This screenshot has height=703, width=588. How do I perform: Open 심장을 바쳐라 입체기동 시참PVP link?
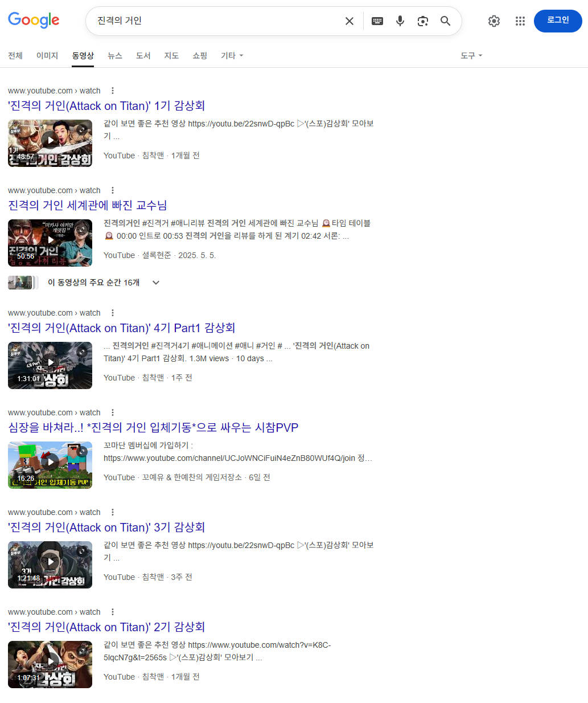point(153,428)
